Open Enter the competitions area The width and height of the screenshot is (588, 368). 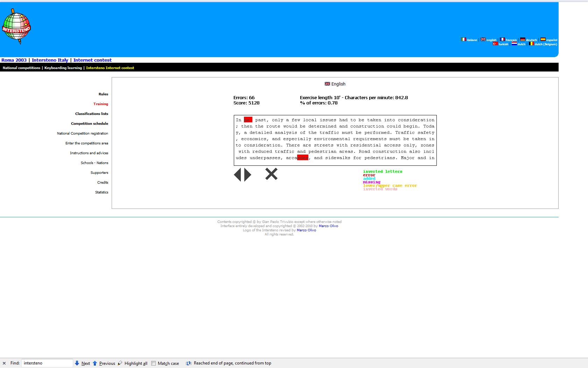coord(87,143)
